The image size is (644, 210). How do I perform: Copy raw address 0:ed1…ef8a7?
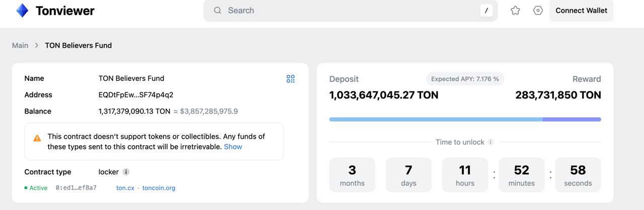pos(76,188)
